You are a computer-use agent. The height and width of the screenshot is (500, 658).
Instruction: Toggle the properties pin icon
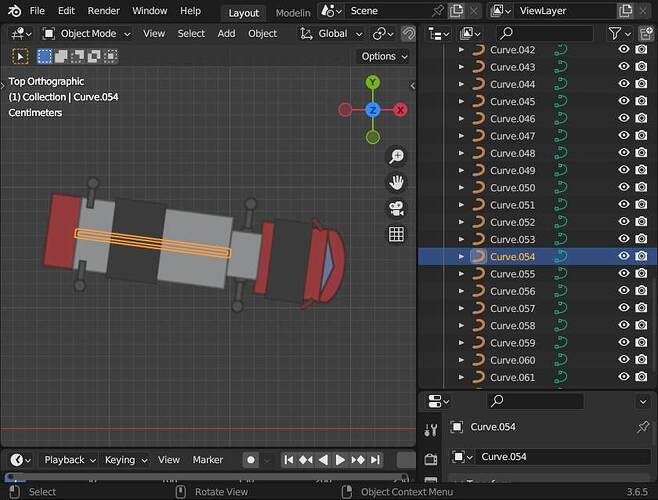pos(642,427)
